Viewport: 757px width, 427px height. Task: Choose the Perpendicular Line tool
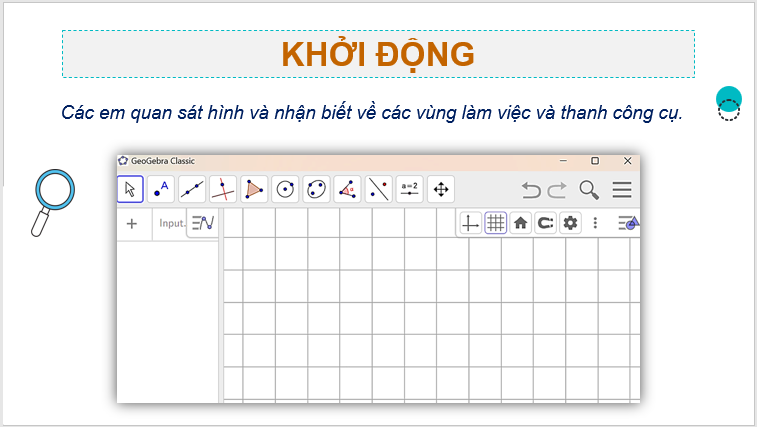[x=223, y=189]
